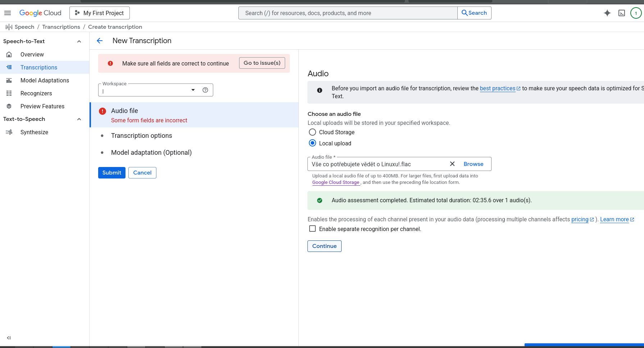Click the Submit button
644x348 pixels.
pyautogui.click(x=111, y=173)
